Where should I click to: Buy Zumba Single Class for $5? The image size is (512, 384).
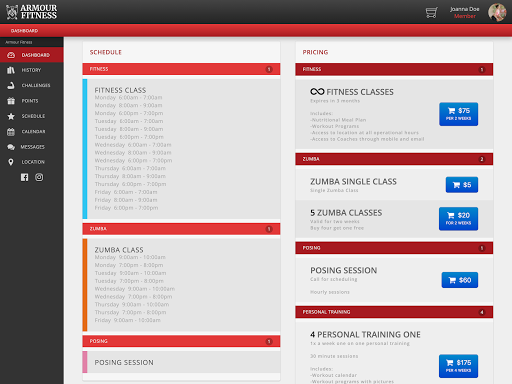(x=462, y=185)
